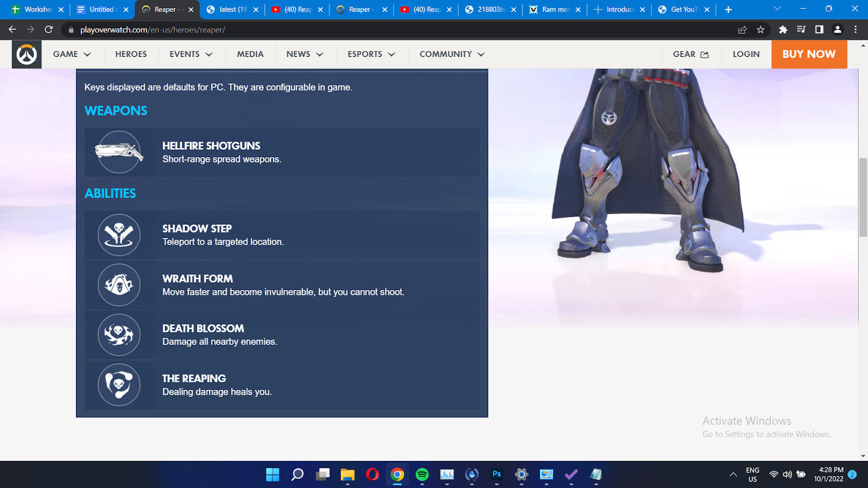Image resolution: width=868 pixels, height=488 pixels.
Task: Click the Overwatch logo in the site header
Action: pos(27,54)
